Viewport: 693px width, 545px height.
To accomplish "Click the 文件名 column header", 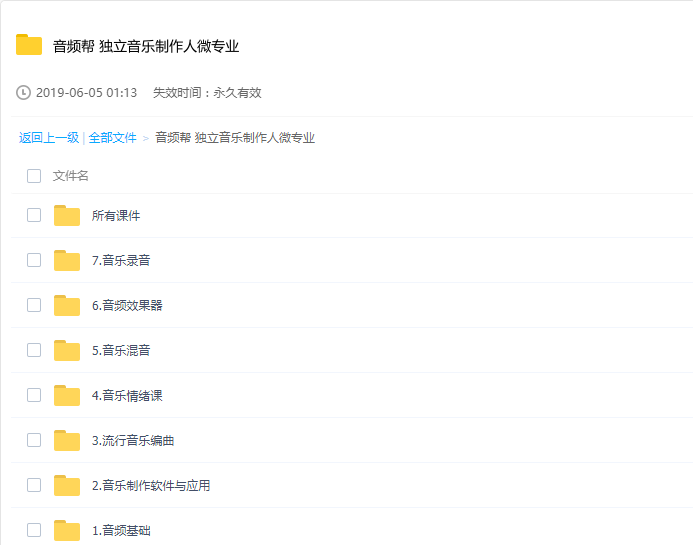I will point(70,176).
